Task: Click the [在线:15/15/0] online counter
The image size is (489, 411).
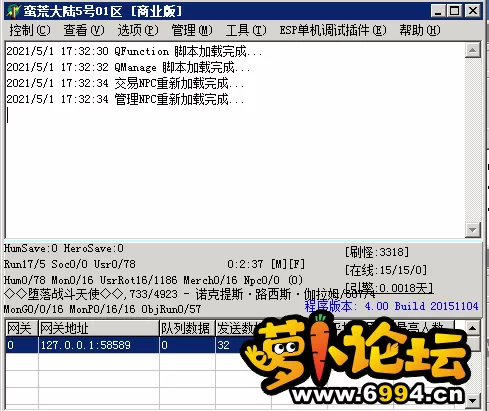Action: pyautogui.click(x=386, y=270)
